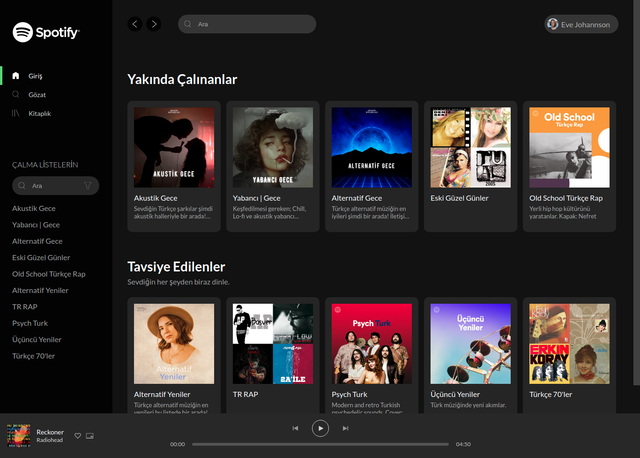
Task: Click the Reckoner album art in player
Action: pyautogui.click(x=18, y=436)
